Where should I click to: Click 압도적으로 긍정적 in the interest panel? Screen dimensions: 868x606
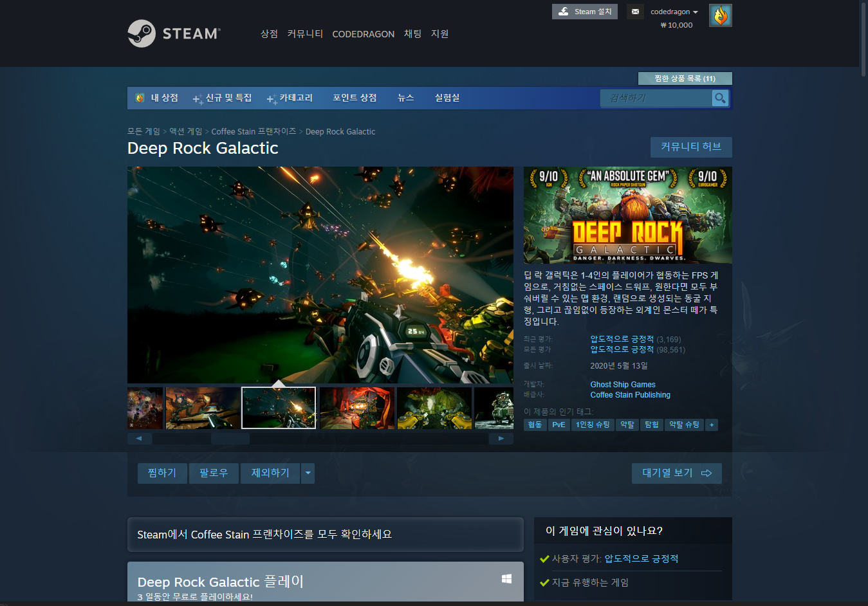pos(641,558)
